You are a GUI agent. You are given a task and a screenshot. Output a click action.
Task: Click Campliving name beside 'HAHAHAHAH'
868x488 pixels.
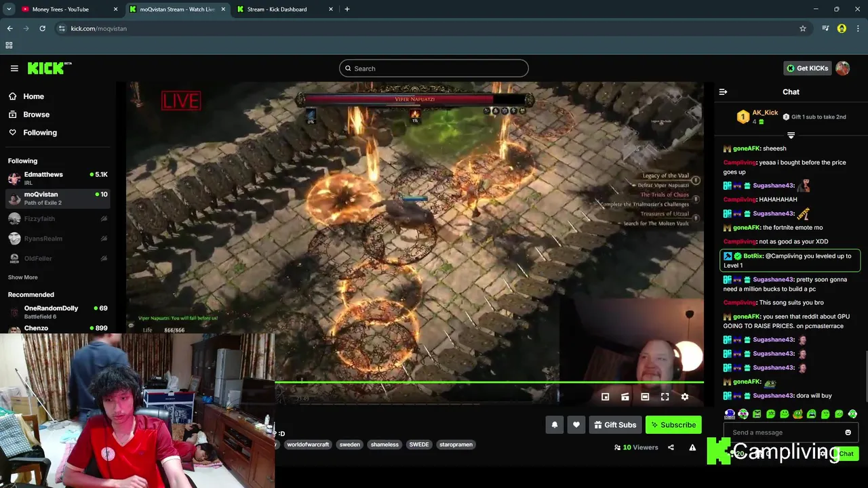(739, 199)
